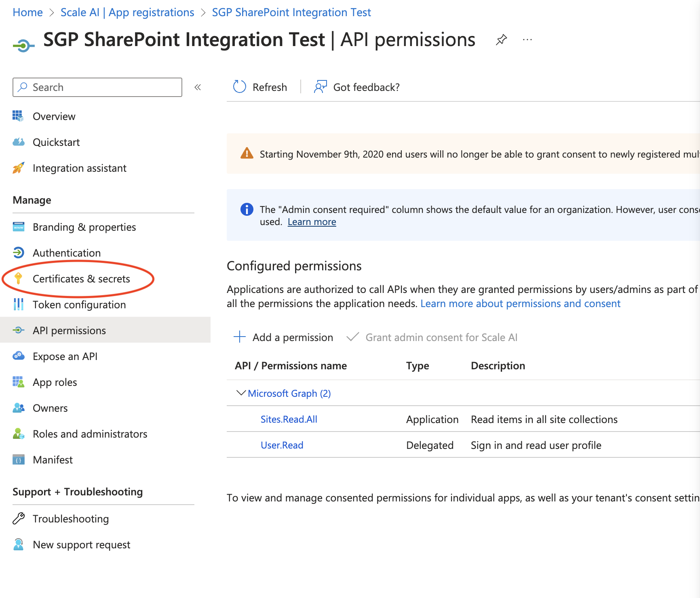Go to Expose an API page
700x598 pixels.
[x=65, y=356]
